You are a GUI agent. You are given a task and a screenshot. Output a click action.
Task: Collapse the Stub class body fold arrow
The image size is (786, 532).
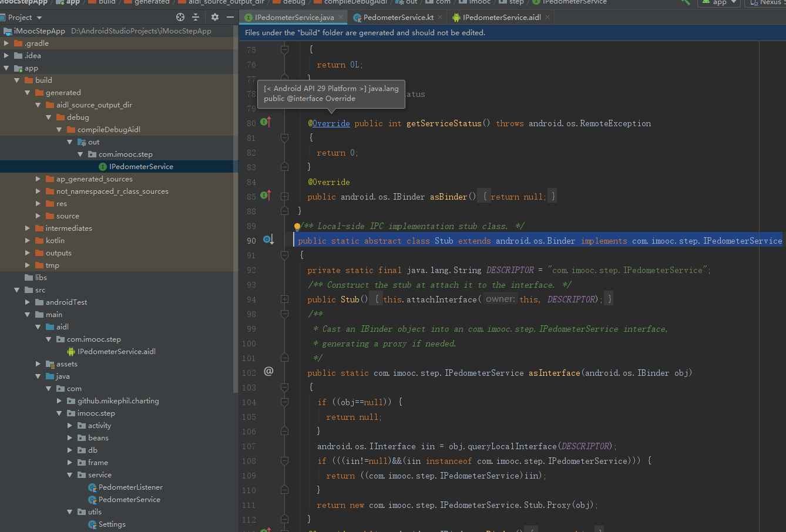tap(284, 255)
